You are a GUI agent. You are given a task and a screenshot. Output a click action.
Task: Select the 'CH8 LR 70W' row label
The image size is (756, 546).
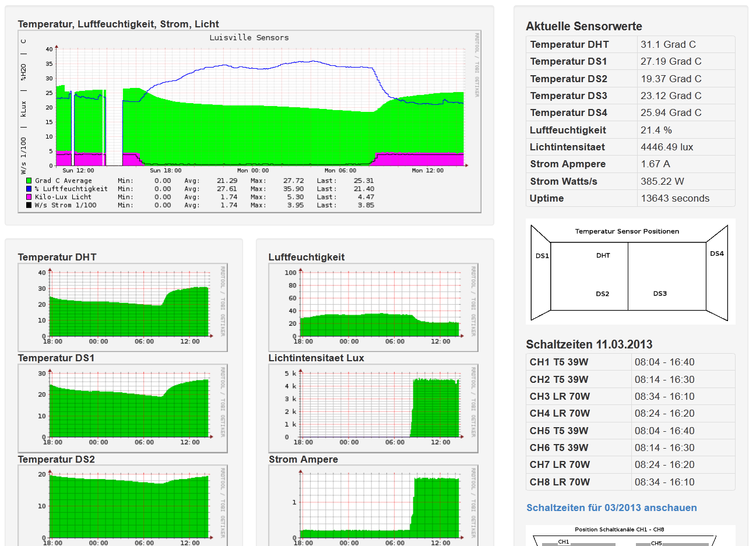pyautogui.click(x=560, y=482)
